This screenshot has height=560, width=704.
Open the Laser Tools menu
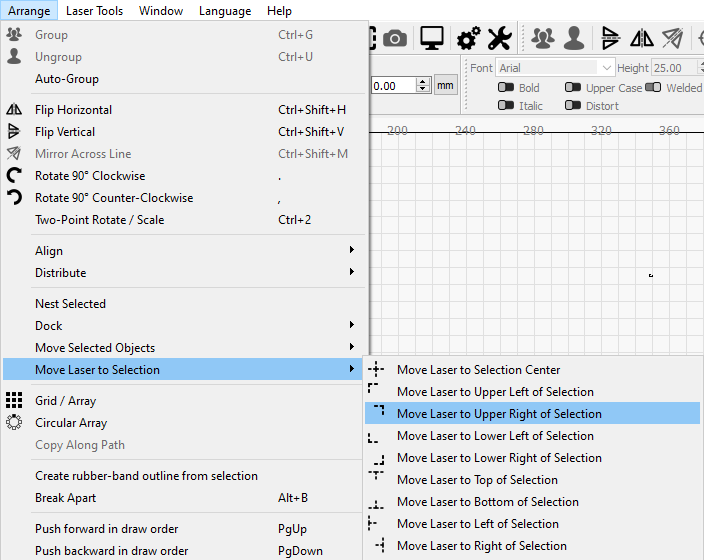pos(95,11)
